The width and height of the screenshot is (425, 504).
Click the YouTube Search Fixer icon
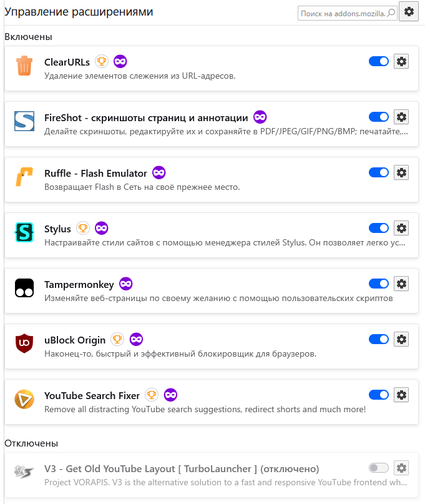(x=24, y=399)
